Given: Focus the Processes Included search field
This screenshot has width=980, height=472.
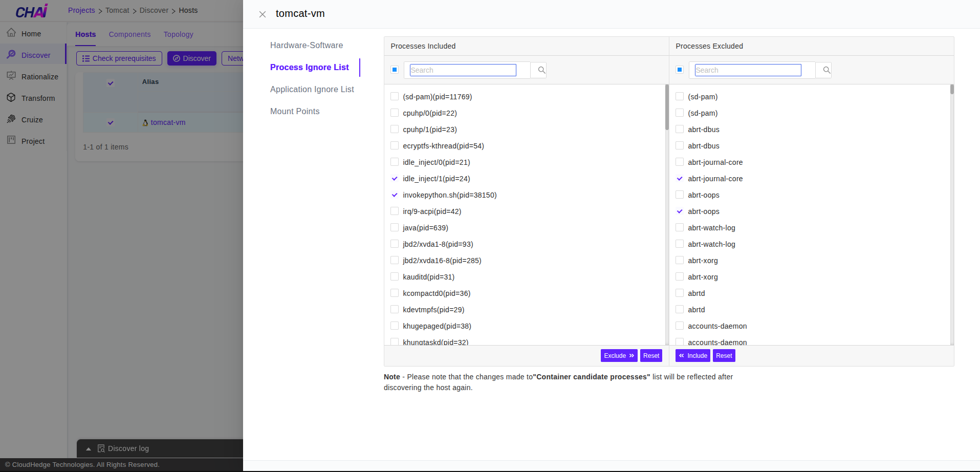Looking at the screenshot, I should tap(463, 70).
